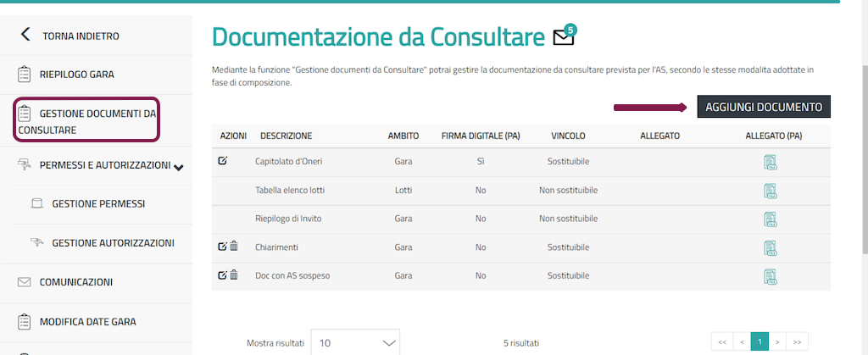Open the Tabella elenco lotti PA attachment
This screenshot has width=868, height=355.
point(770,191)
